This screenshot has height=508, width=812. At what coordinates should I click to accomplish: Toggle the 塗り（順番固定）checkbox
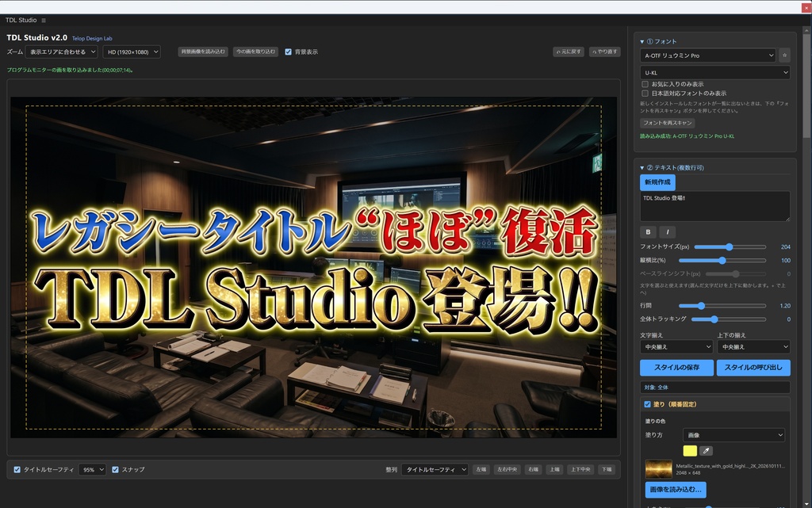(647, 404)
